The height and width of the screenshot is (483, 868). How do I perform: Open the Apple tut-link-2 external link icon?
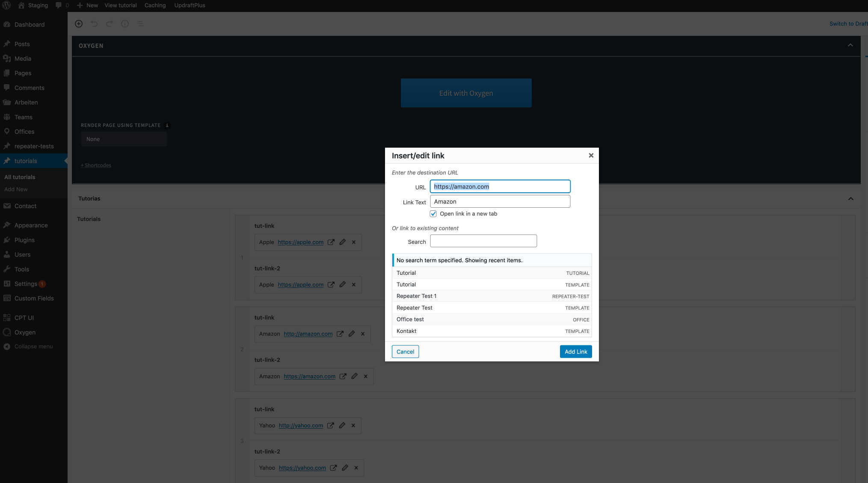[x=331, y=285]
